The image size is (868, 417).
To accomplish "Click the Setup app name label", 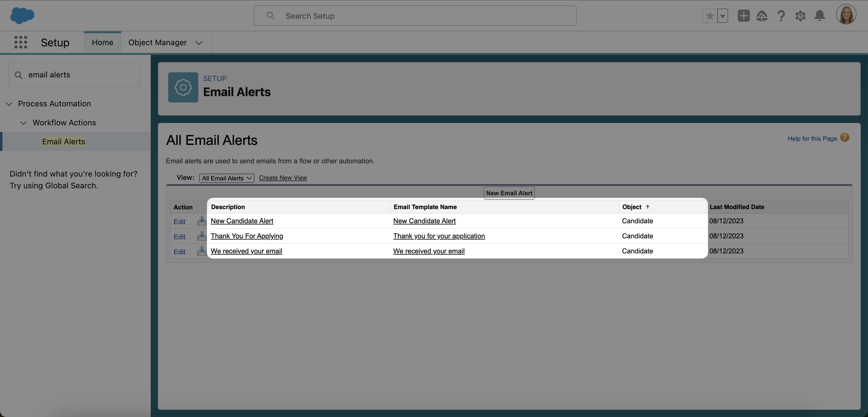I will click(x=55, y=42).
